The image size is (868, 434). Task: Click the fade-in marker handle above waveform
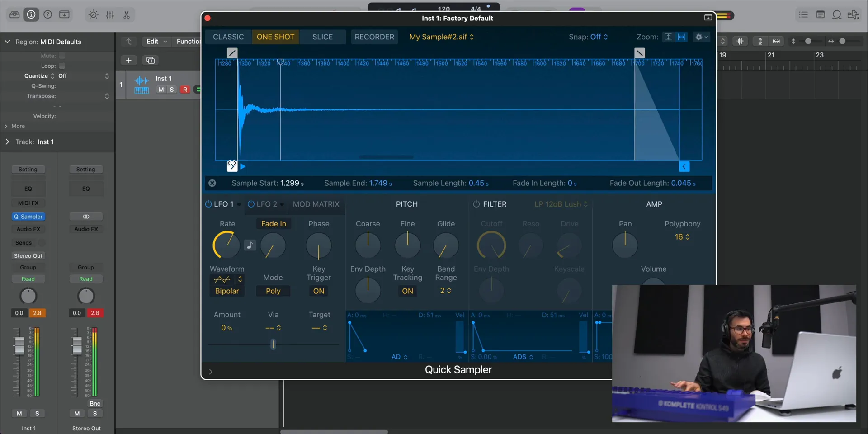point(232,53)
